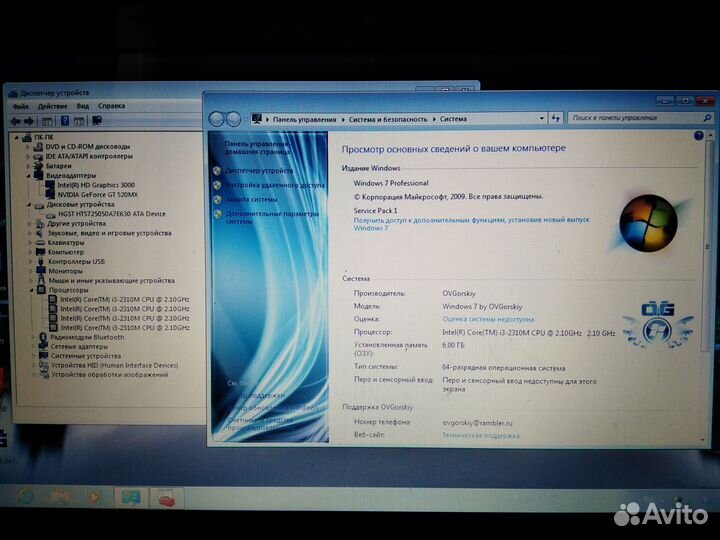Select Intel(R) HD Graphics 3000 device
Viewport: 720px width, 540px height.
pyautogui.click(x=96, y=185)
